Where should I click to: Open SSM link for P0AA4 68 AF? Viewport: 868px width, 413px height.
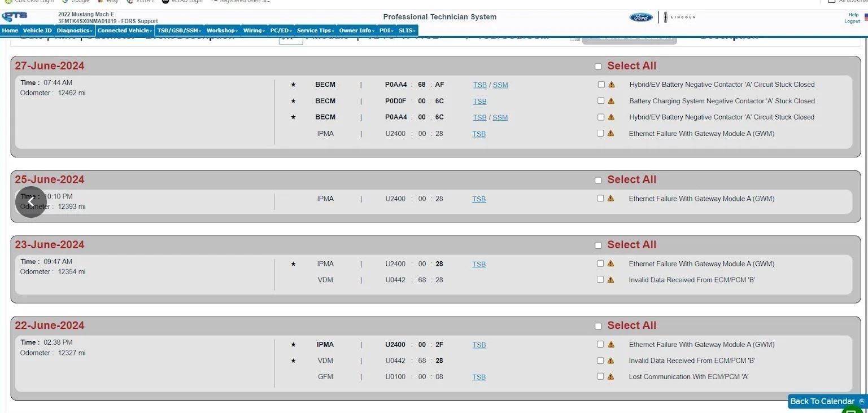tap(500, 85)
